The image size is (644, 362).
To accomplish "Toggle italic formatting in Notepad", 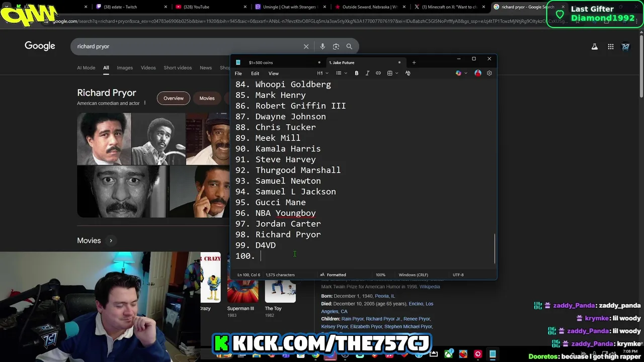I will tap(367, 73).
